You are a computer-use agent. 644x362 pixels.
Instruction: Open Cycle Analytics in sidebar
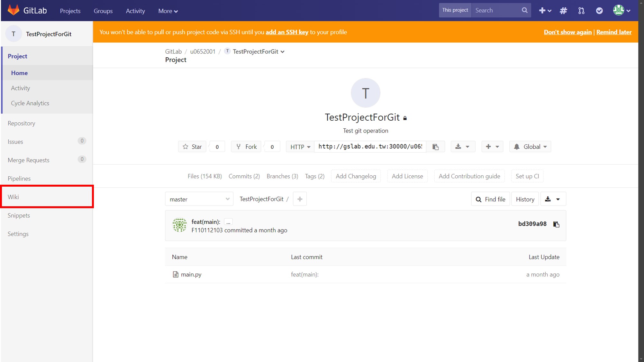(48, 103)
